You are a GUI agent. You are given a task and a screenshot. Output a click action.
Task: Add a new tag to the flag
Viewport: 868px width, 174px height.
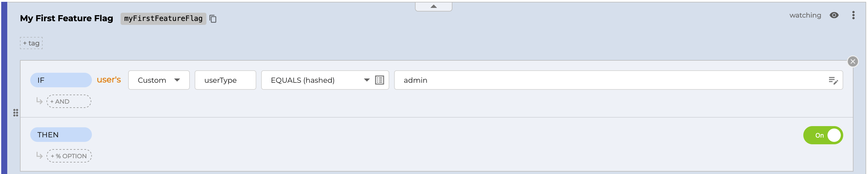tap(31, 43)
